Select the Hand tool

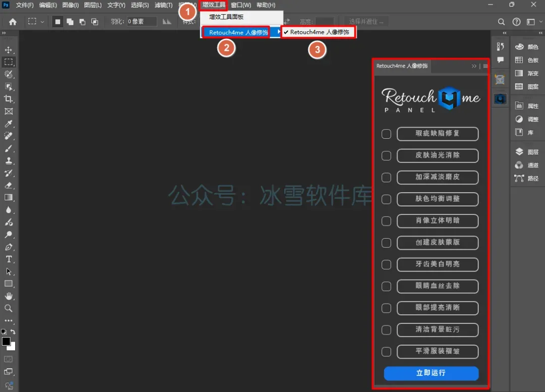click(x=9, y=296)
